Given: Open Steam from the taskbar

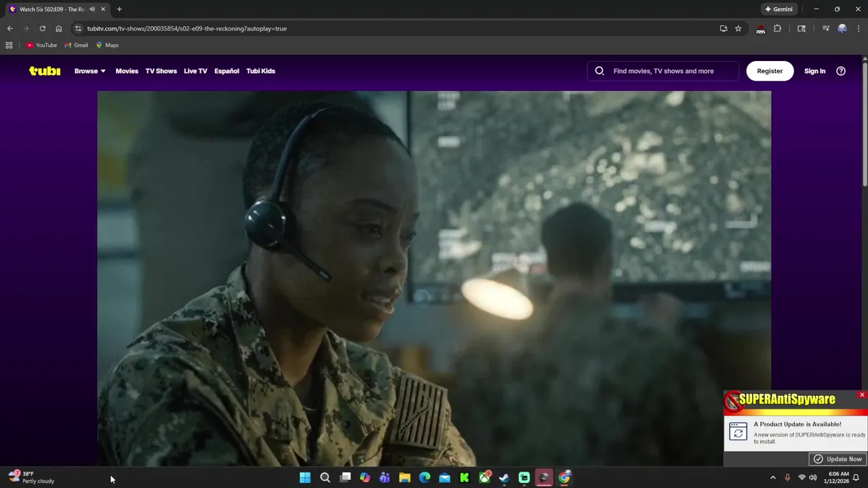Looking at the screenshot, I should click(x=504, y=478).
